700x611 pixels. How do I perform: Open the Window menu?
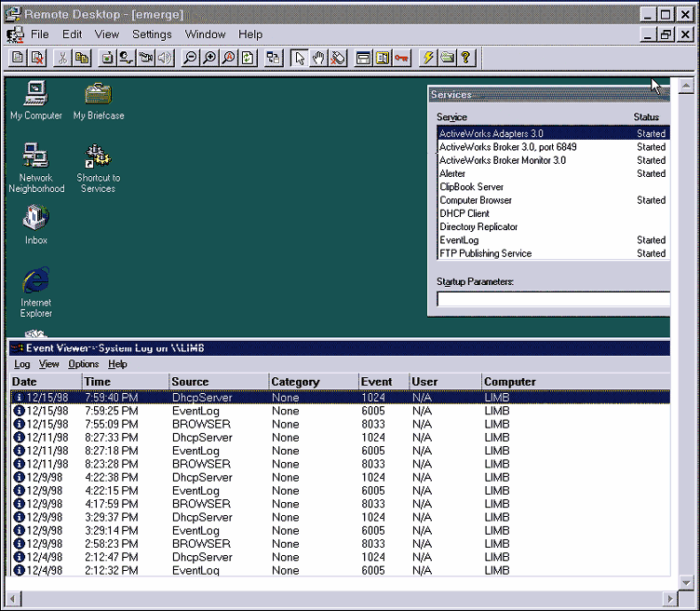(205, 34)
